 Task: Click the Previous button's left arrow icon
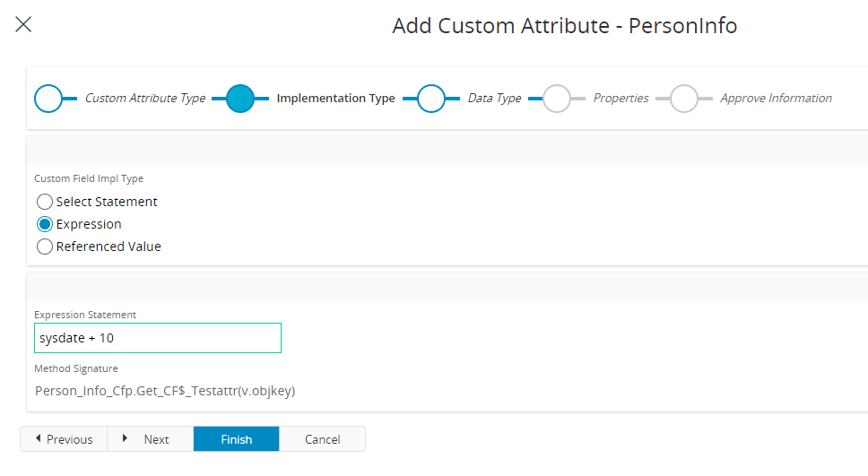point(38,438)
